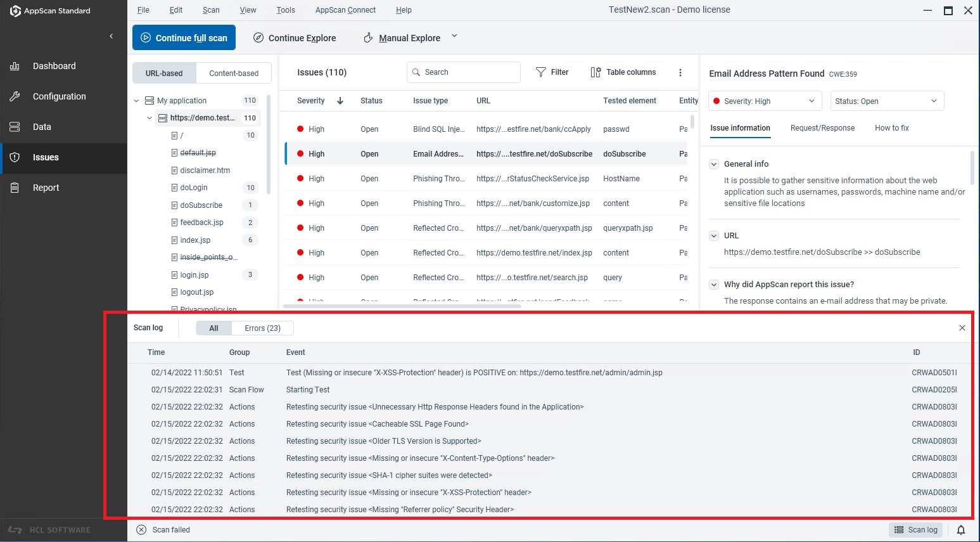This screenshot has height=542, width=980.
Task: Open the Tools menu
Action: tap(286, 10)
